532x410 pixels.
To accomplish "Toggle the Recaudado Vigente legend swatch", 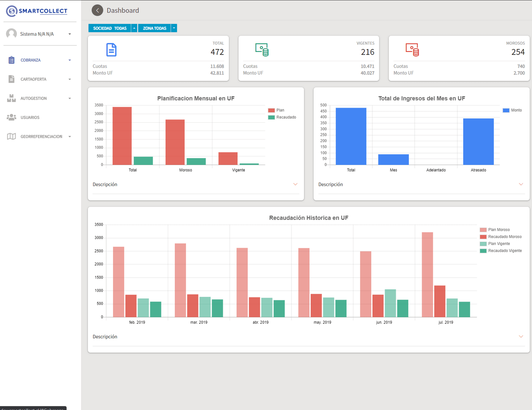I will pos(483,251).
